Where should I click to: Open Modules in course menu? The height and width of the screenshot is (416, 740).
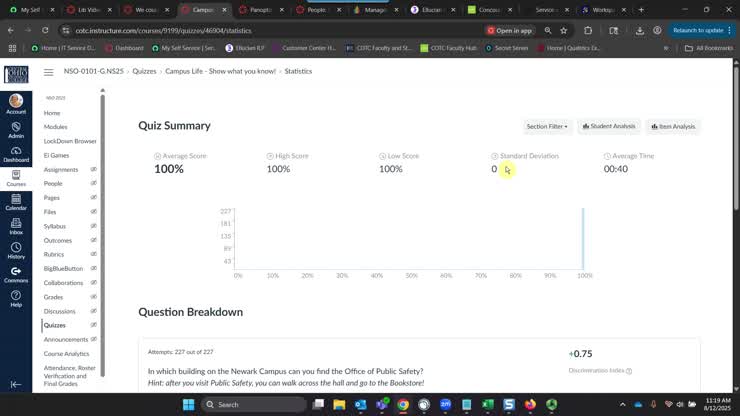click(56, 127)
